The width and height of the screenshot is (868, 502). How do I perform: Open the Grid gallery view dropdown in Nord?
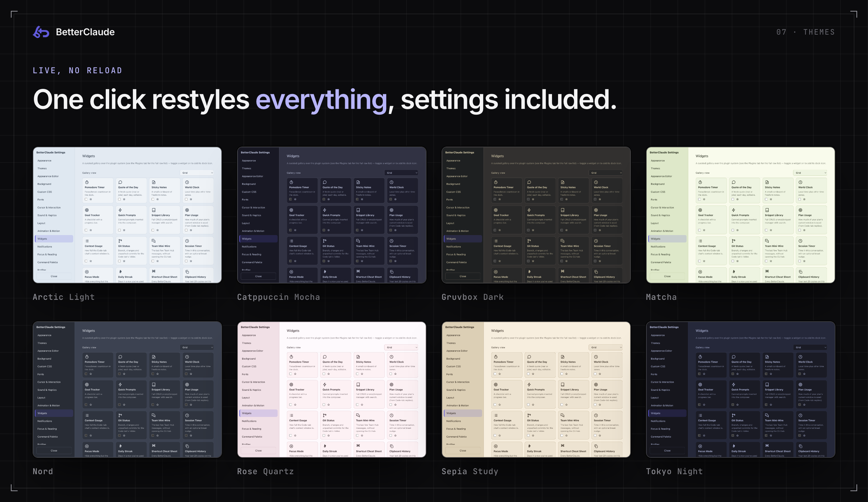click(197, 347)
